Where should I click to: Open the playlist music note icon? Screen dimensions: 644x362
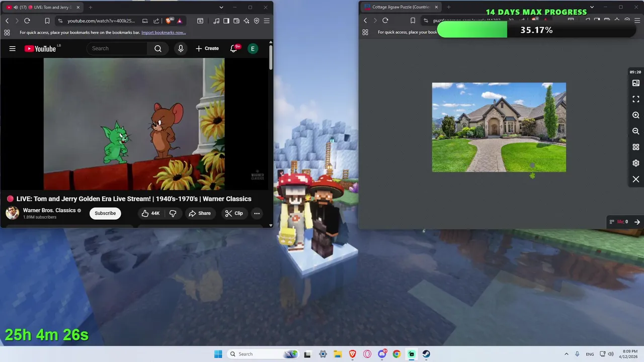[216, 21]
